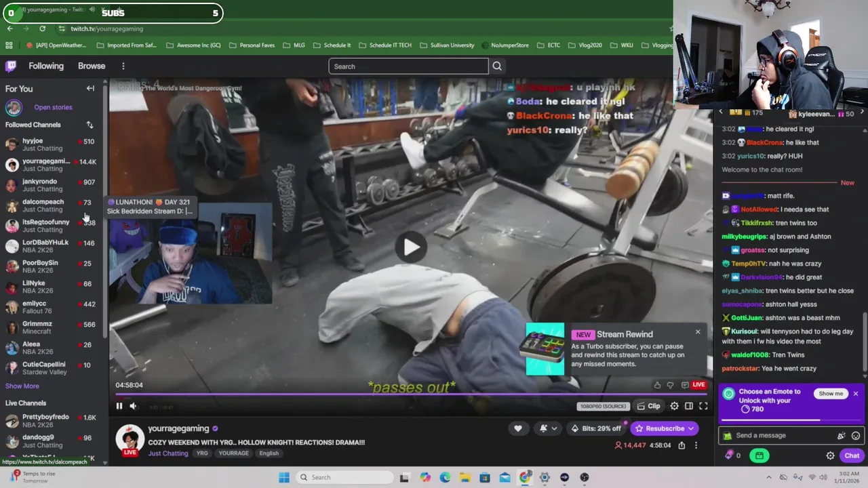Open the chat identity badge icon

click(x=728, y=436)
